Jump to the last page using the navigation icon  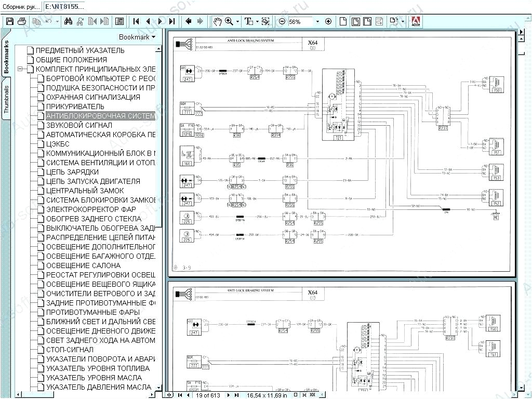[x=172, y=21]
